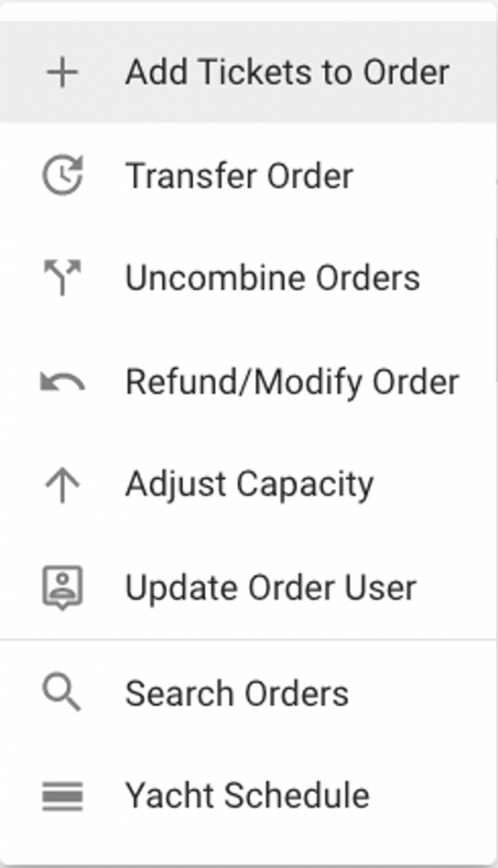The width and height of the screenshot is (498, 868).
Task: Select the stacked lines Yacht Schedule icon
Action: tap(60, 795)
